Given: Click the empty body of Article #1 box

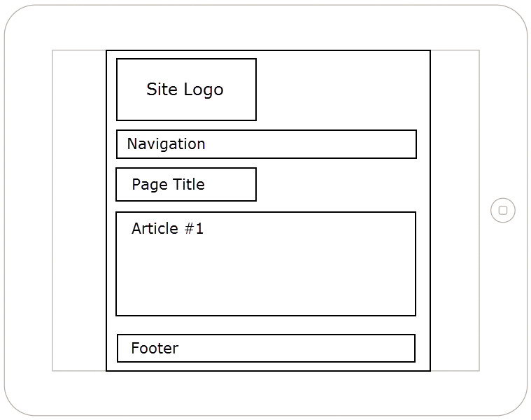Looking at the screenshot, I should [x=266, y=276].
